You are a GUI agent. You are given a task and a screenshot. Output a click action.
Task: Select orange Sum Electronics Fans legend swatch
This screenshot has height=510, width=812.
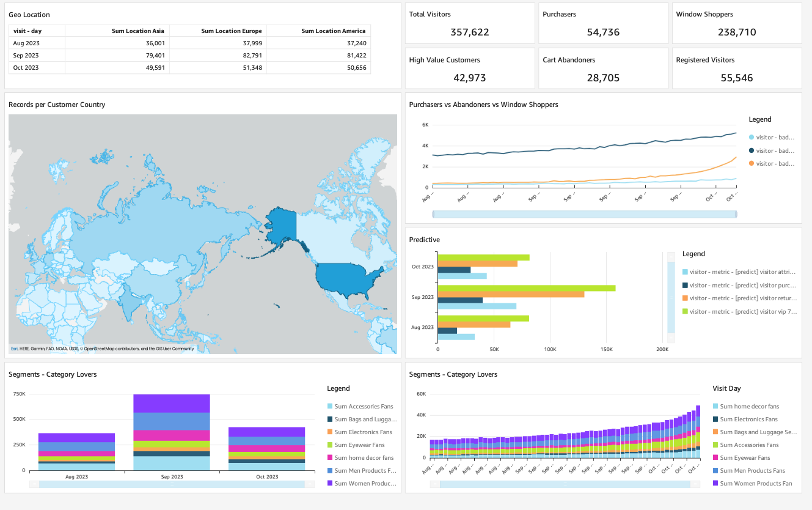coord(330,432)
